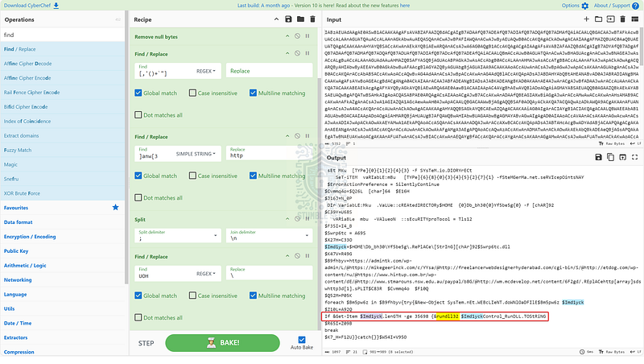Save output to file icon

(x=598, y=157)
